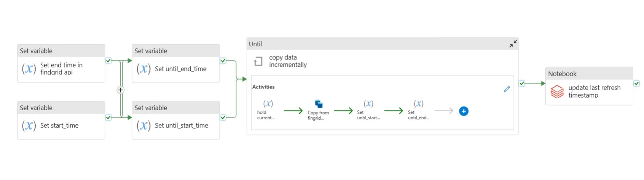Click the variable icon in Set until_end_time activity
The width and height of the screenshot is (644, 180).
pos(143,69)
